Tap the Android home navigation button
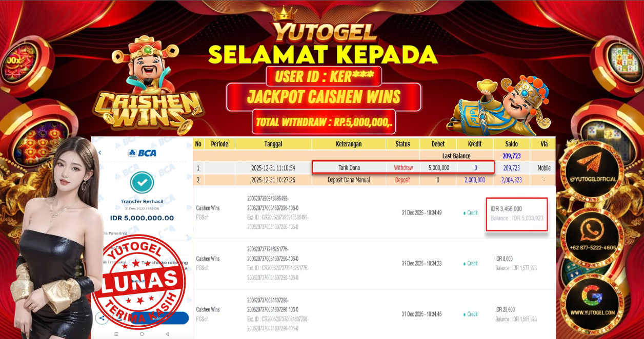This screenshot has height=339, width=644. pyautogui.click(x=142, y=334)
